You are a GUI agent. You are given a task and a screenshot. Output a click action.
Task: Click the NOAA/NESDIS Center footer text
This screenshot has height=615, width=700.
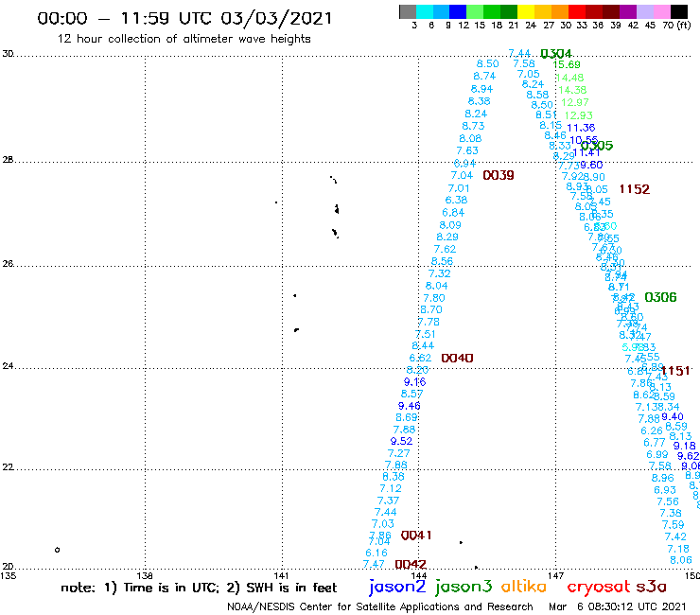tap(380, 607)
